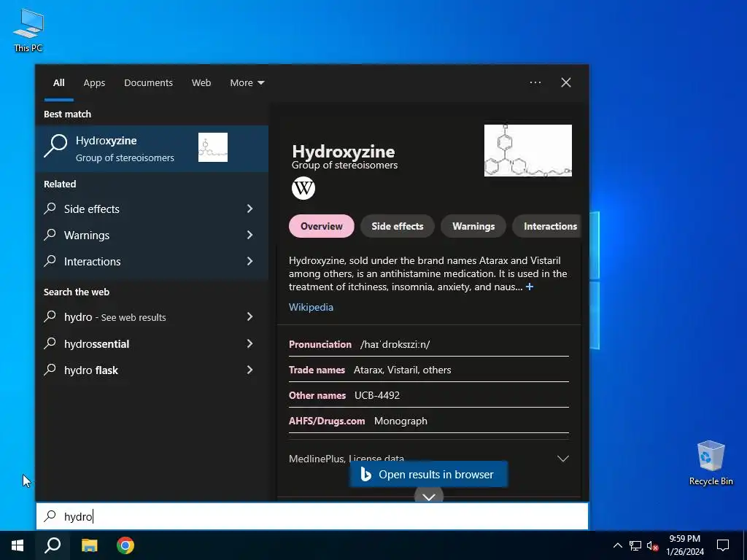This screenshot has width=747, height=560.
Task: Launch Google Chrome from the taskbar
Action: [125, 545]
